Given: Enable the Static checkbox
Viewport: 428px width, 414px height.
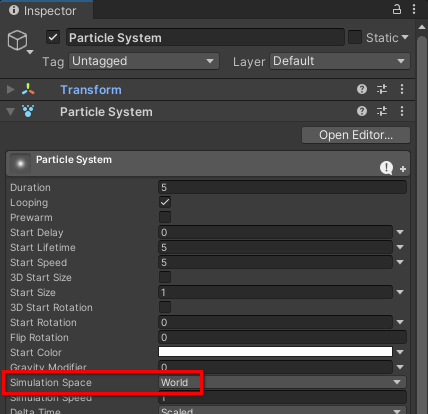Looking at the screenshot, I should point(355,37).
